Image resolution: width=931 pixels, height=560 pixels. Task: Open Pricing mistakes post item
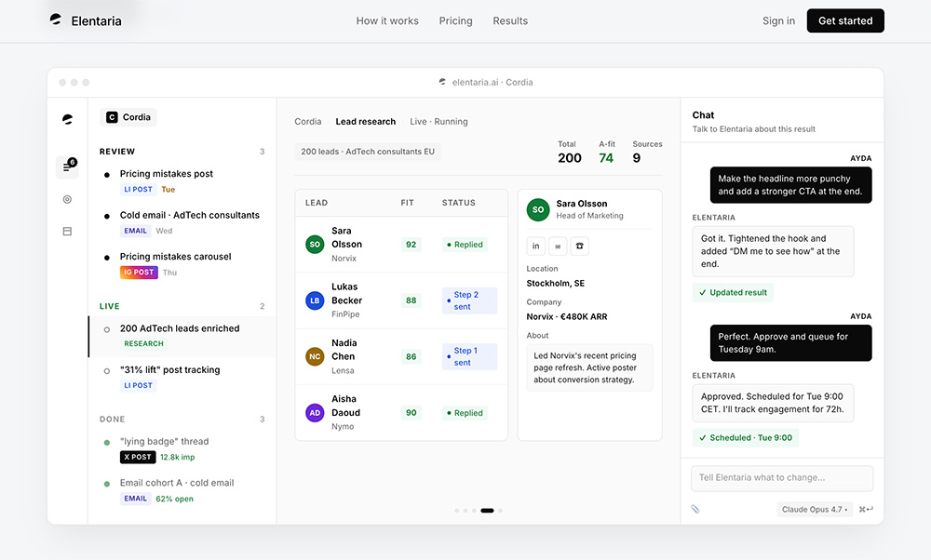click(x=182, y=181)
